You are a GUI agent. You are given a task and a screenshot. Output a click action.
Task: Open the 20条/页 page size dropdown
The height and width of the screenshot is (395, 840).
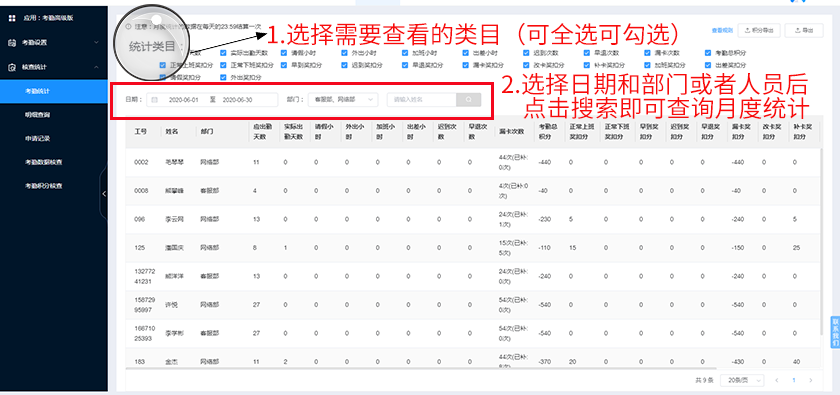742,380
